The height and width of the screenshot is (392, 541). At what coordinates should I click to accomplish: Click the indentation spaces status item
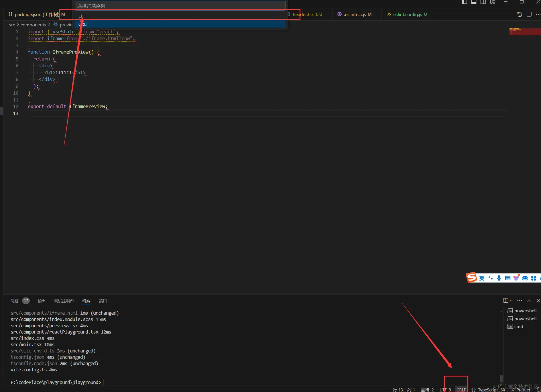coord(427,390)
